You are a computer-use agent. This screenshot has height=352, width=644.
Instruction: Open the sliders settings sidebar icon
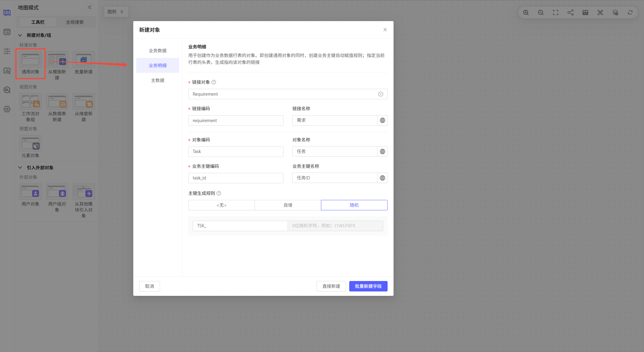(7, 51)
